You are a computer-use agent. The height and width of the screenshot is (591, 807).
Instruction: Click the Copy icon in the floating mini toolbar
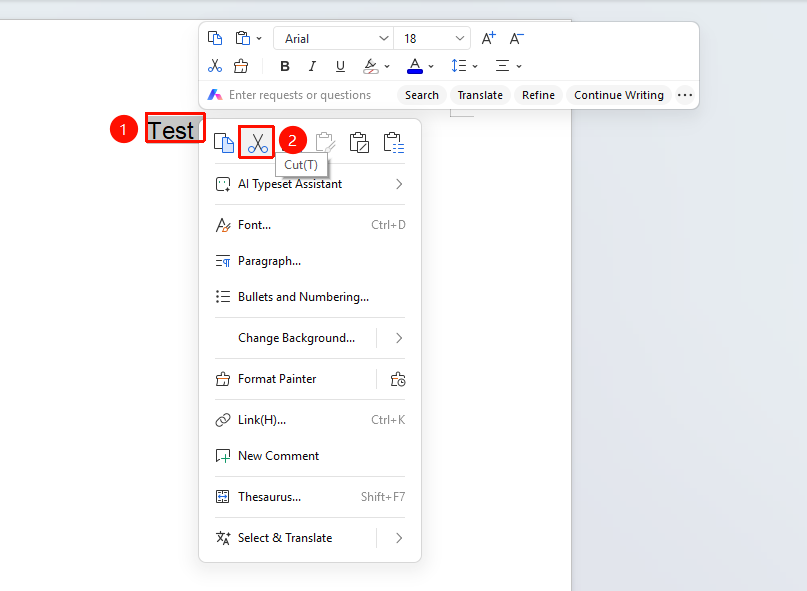click(x=215, y=38)
